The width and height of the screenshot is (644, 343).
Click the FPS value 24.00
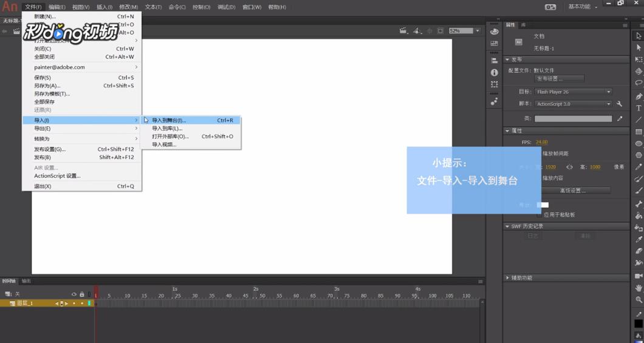click(541, 142)
